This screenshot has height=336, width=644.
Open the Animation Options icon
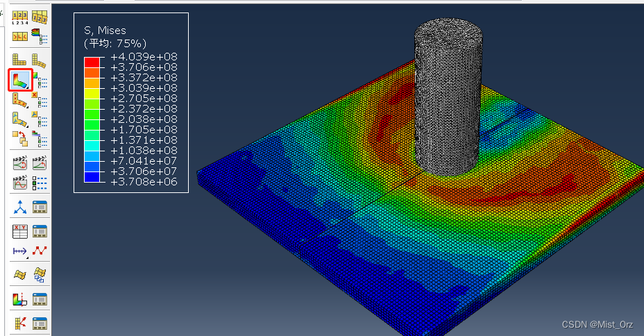click(x=40, y=183)
